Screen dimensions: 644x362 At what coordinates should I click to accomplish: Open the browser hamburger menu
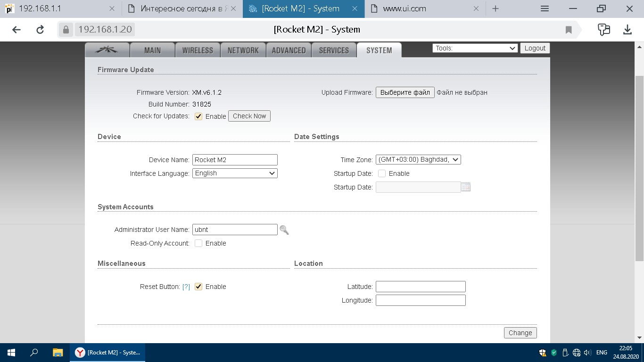545,8
